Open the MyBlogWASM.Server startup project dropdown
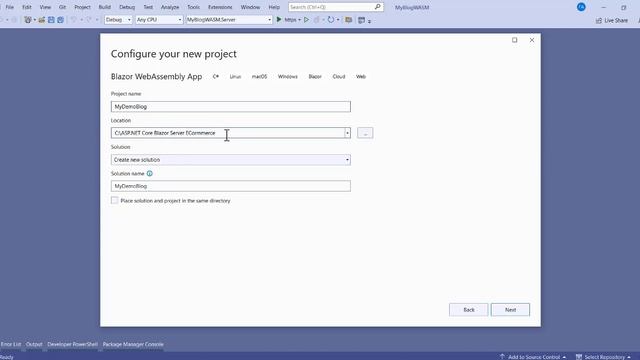Viewport: 640px width, 360px height. click(229, 20)
